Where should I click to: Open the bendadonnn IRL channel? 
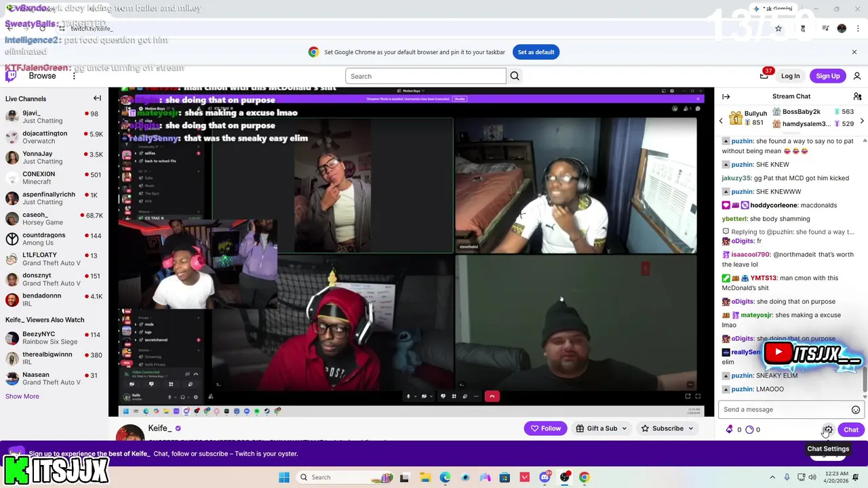[54, 300]
